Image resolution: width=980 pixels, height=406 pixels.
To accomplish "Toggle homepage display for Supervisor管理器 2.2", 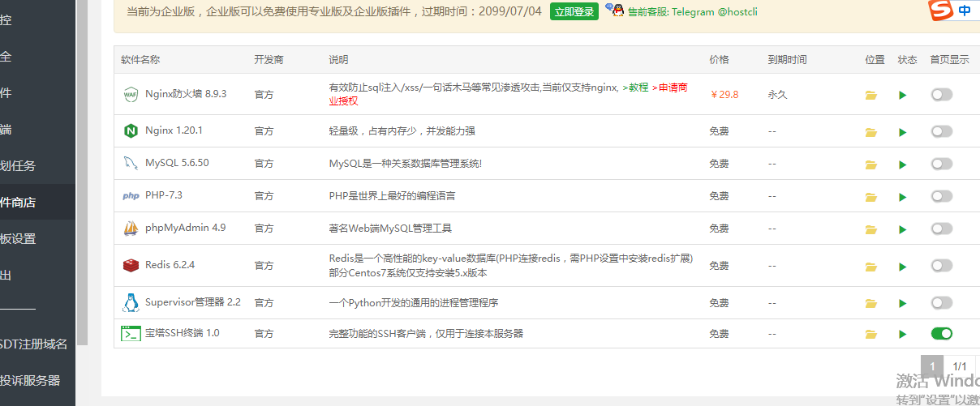I will coord(941,303).
